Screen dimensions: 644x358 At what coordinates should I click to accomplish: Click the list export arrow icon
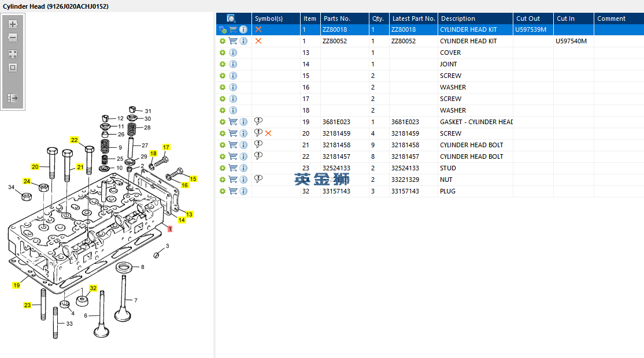[13, 98]
